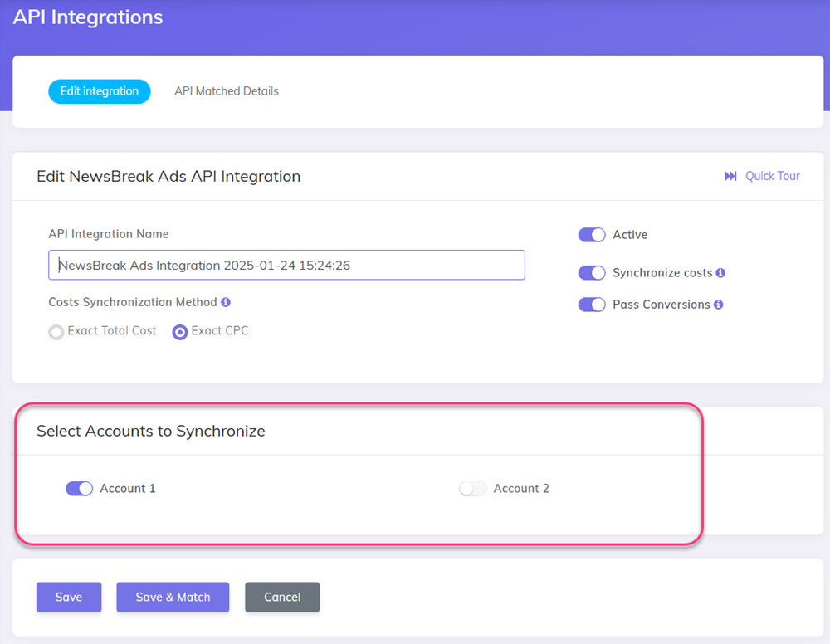Disable Account 1 synchronization toggle
This screenshot has height=644, width=830.
79,489
